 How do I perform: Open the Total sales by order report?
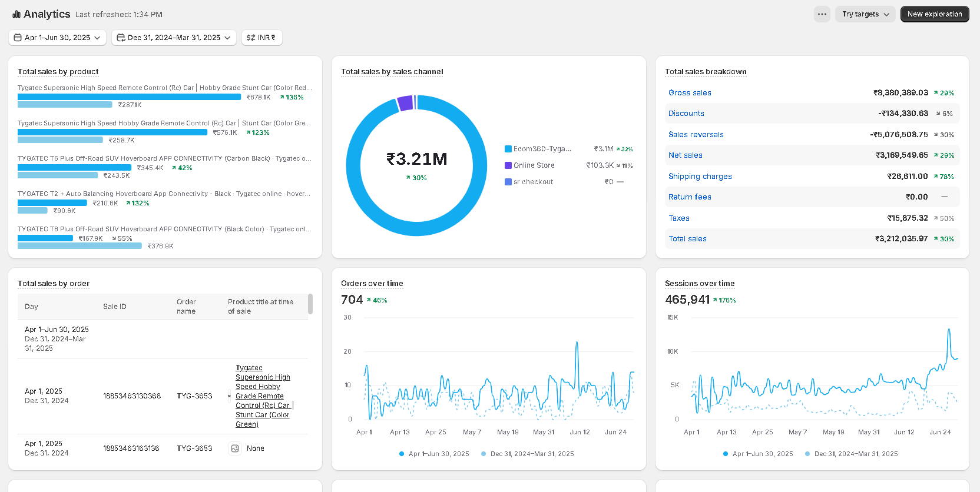click(54, 284)
